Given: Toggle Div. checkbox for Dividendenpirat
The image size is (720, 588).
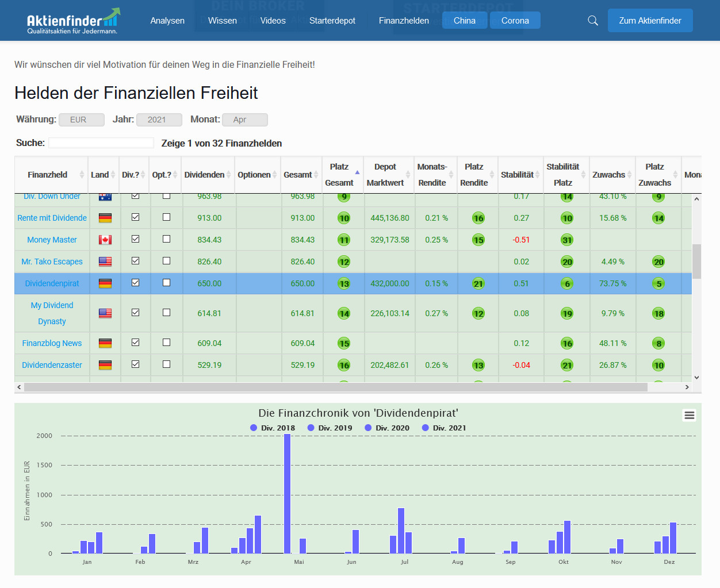Looking at the screenshot, I should 135,283.
